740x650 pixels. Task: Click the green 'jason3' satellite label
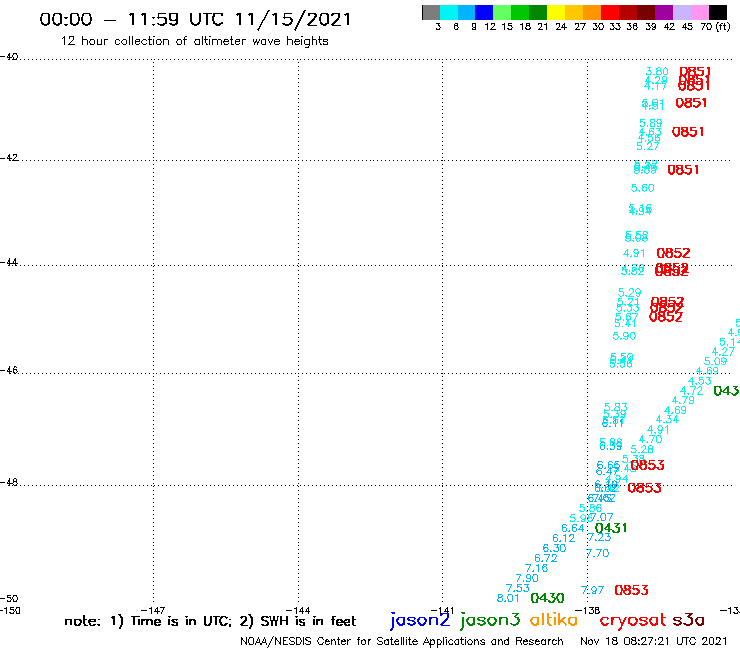point(490,620)
